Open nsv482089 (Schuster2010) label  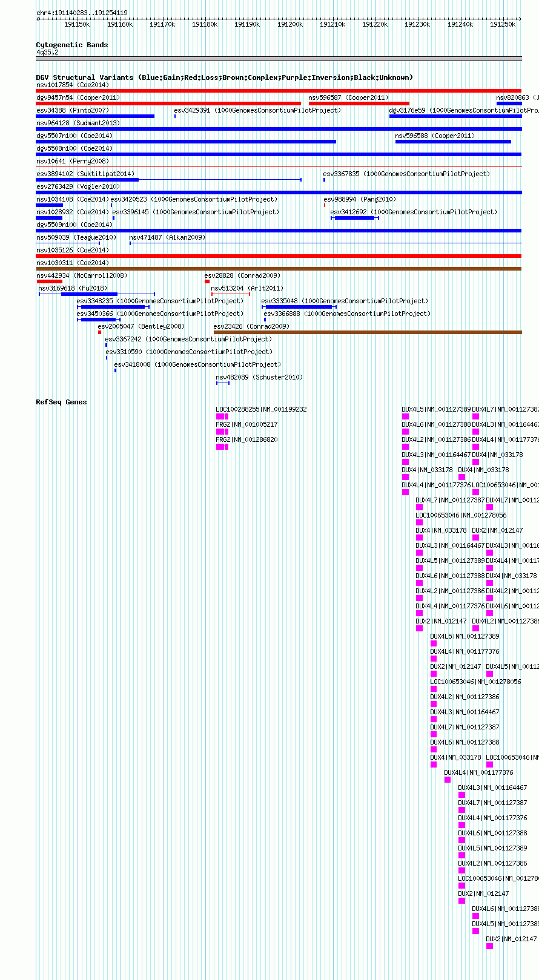click(x=259, y=377)
